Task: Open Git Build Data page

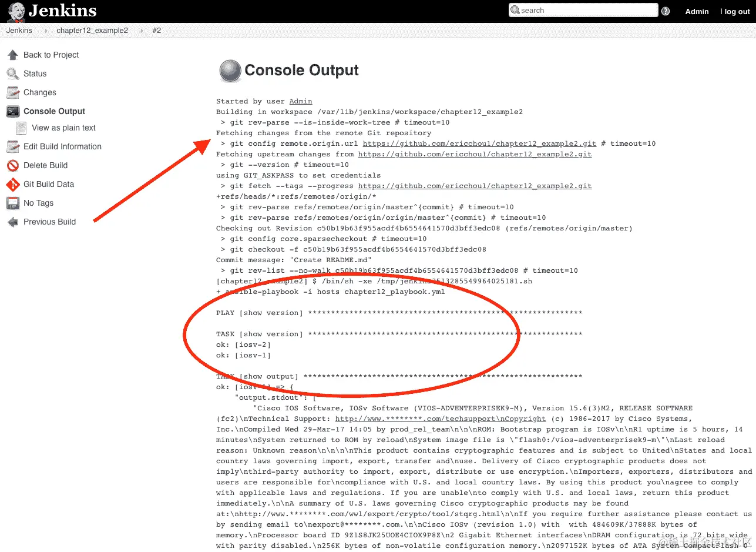Action: point(49,184)
